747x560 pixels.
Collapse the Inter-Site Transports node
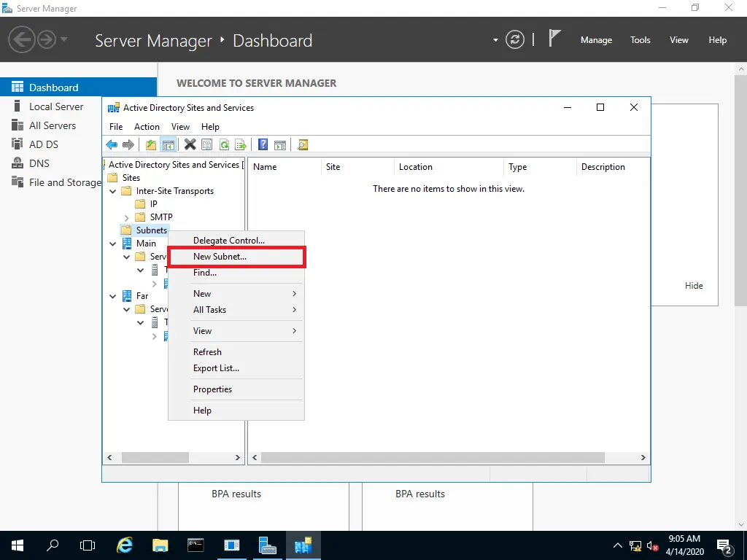pos(113,191)
